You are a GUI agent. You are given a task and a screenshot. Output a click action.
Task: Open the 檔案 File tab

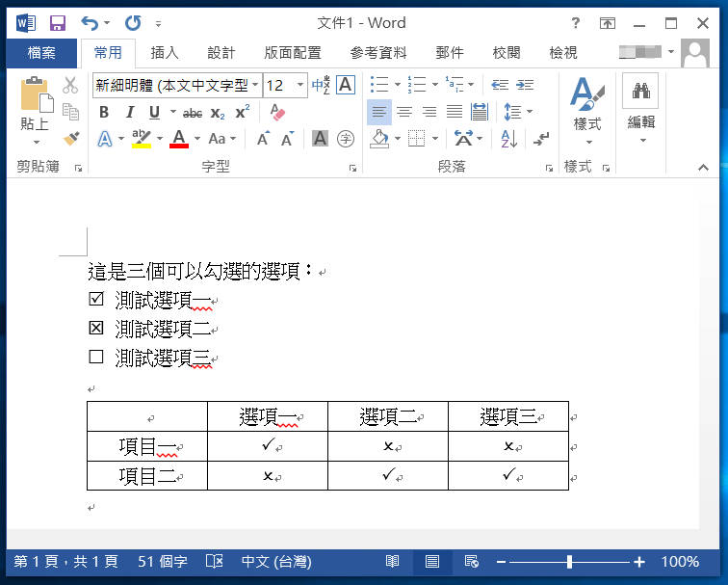coord(41,53)
